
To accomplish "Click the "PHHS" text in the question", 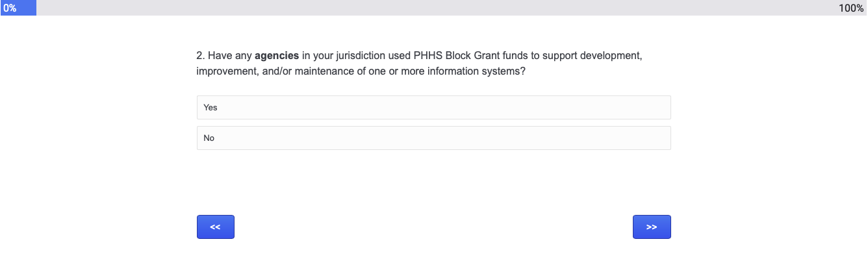I will point(428,56).
